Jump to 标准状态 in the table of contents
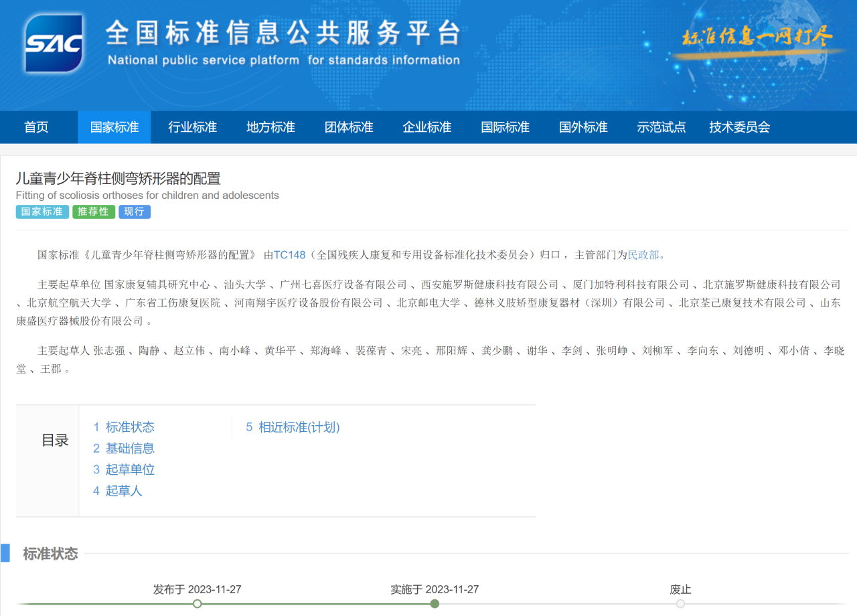 124,427
